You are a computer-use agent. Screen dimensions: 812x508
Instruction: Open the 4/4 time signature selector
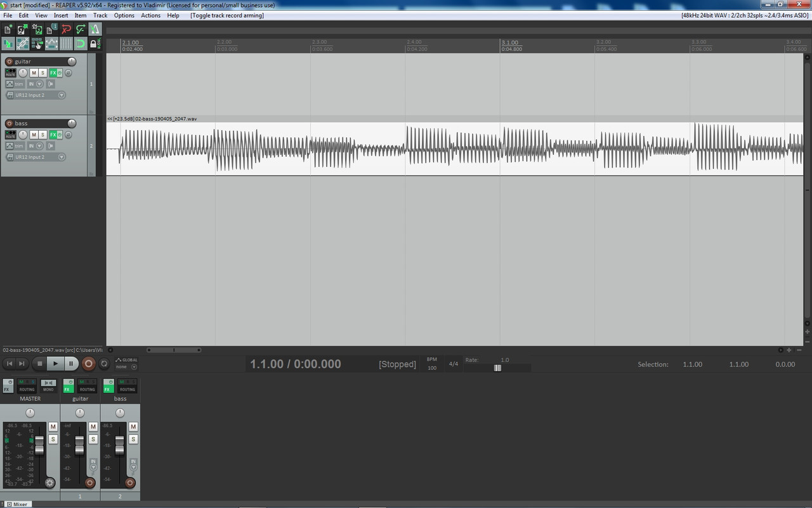click(x=453, y=364)
